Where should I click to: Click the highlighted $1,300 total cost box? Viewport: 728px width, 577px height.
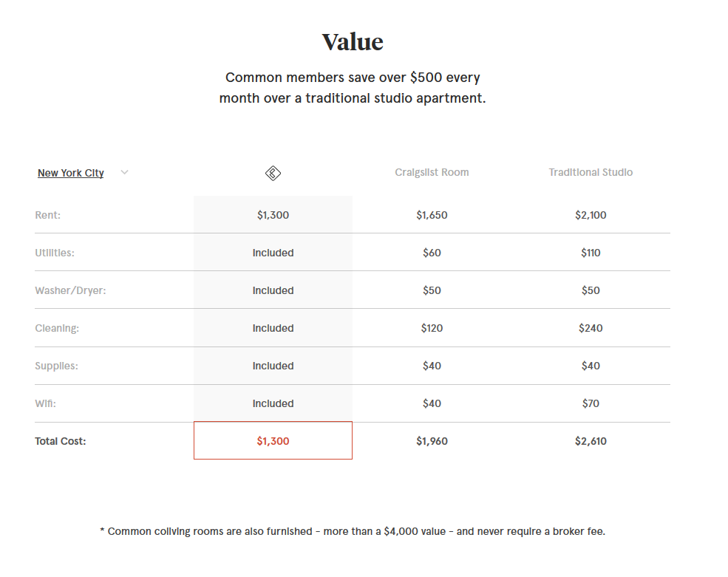pyautogui.click(x=273, y=440)
